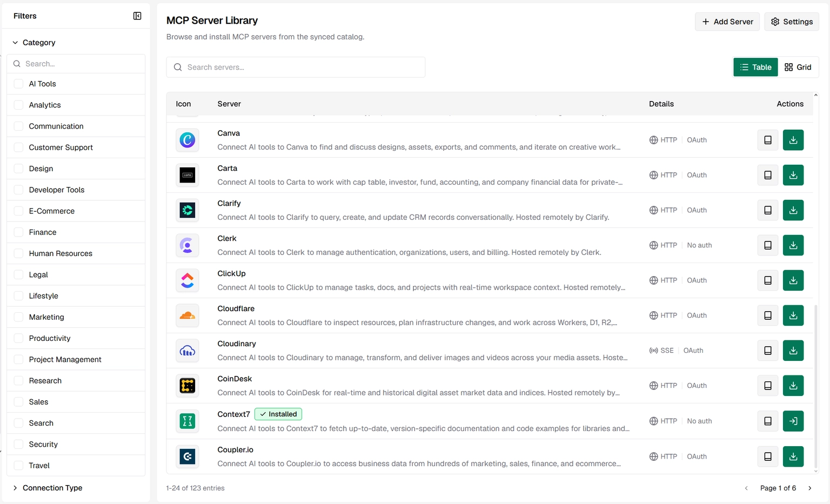The width and height of the screenshot is (830, 504).
Task: Check the Security category filter
Action: click(x=18, y=444)
